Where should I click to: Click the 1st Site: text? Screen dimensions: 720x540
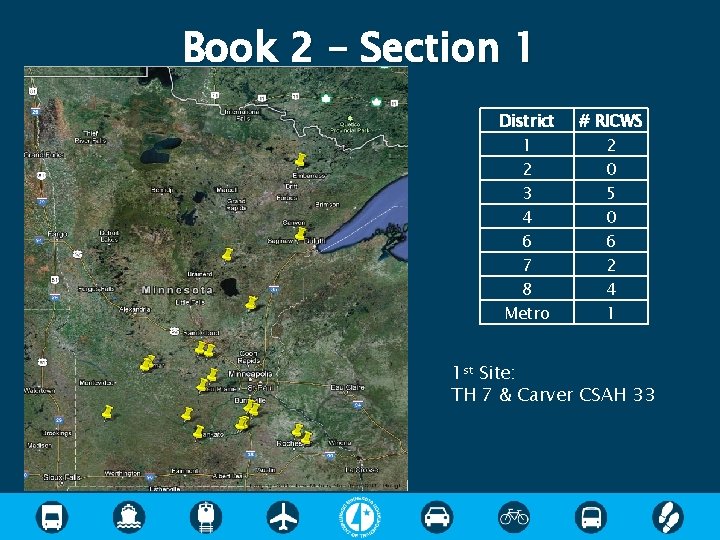[x=484, y=372]
